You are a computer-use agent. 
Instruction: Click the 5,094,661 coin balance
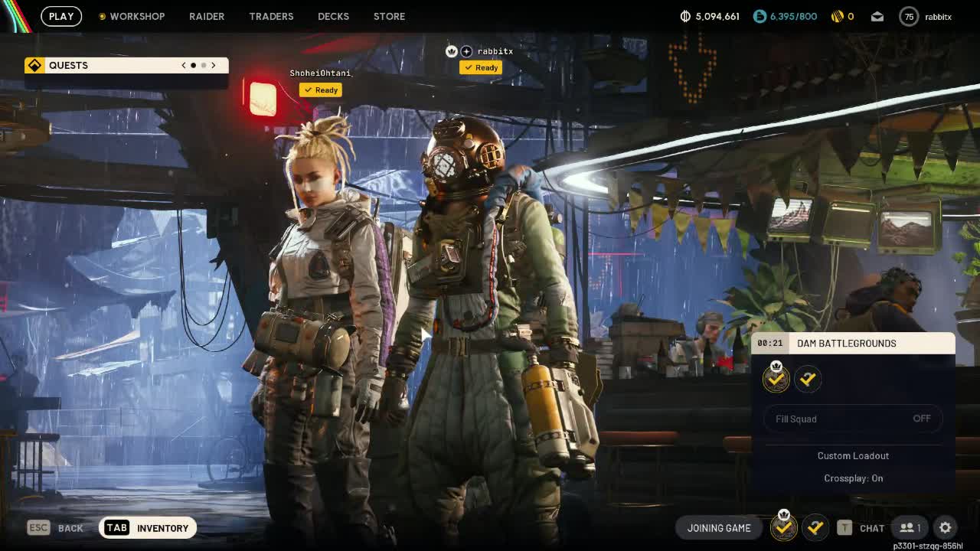[717, 16]
